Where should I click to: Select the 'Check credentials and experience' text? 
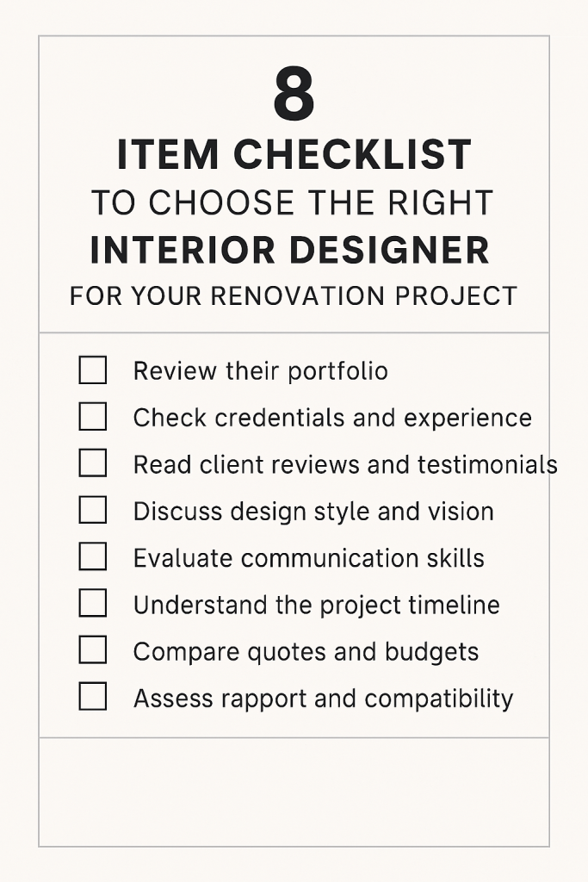(x=332, y=418)
